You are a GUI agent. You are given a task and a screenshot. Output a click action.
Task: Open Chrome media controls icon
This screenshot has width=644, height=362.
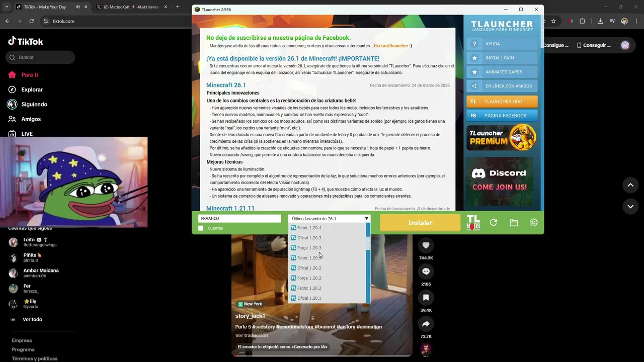coord(612,21)
